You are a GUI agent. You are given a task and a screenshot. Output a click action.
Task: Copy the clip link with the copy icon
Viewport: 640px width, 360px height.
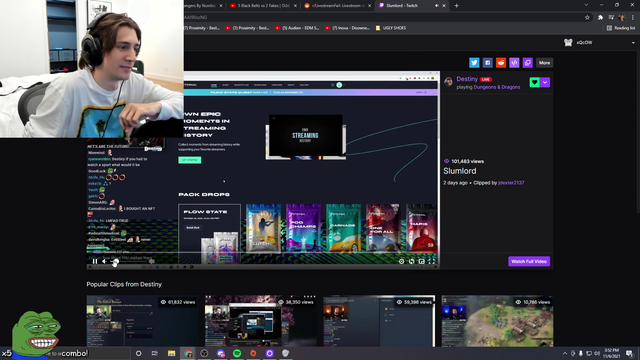[x=528, y=63]
